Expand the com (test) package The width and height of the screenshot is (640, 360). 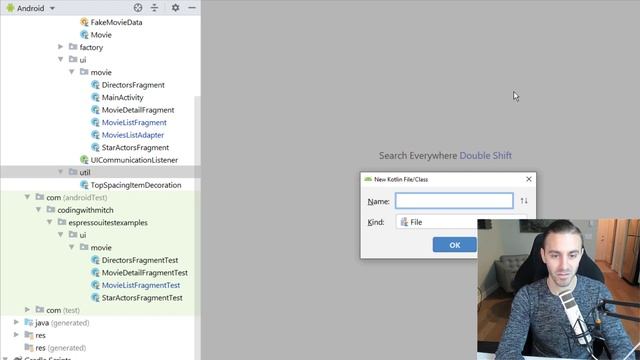(x=27, y=310)
